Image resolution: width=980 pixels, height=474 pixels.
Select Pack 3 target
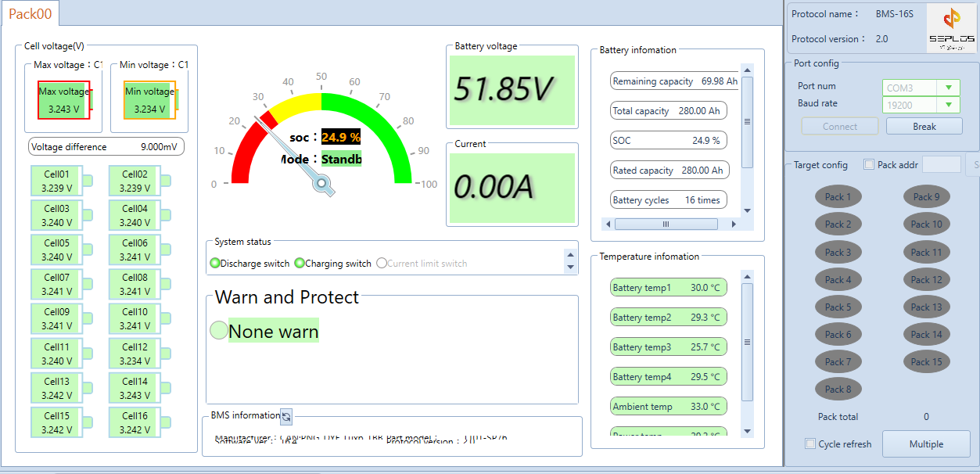pos(838,252)
